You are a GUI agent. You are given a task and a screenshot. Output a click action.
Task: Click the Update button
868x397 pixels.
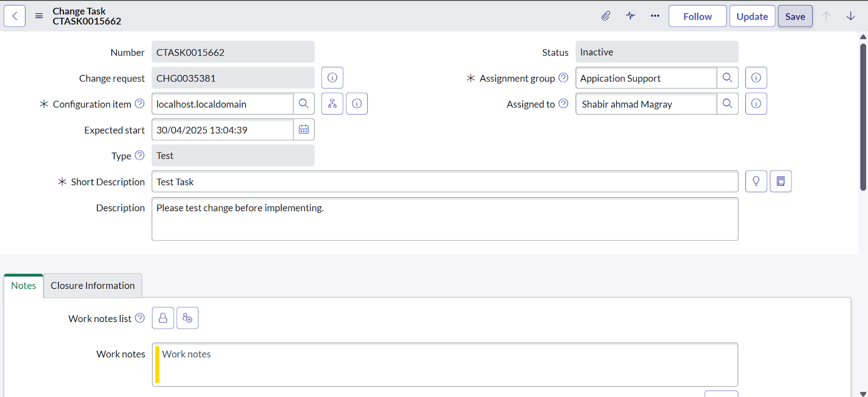(752, 16)
